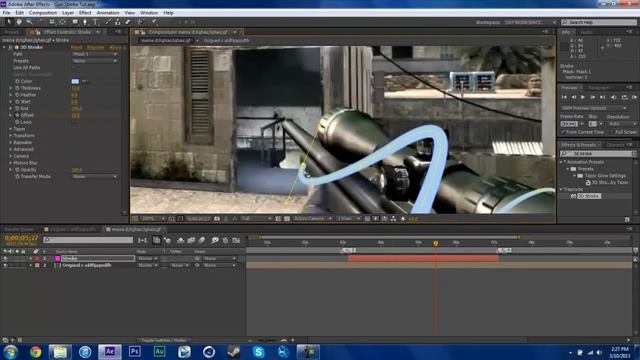Step to next frame in Preview panel

point(592,97)
